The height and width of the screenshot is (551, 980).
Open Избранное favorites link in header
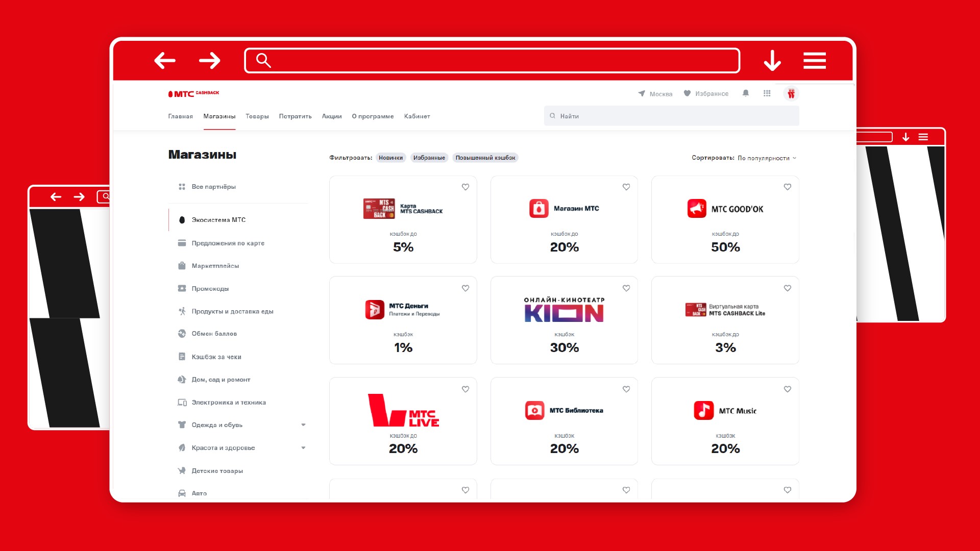click(x=706, y=94)
